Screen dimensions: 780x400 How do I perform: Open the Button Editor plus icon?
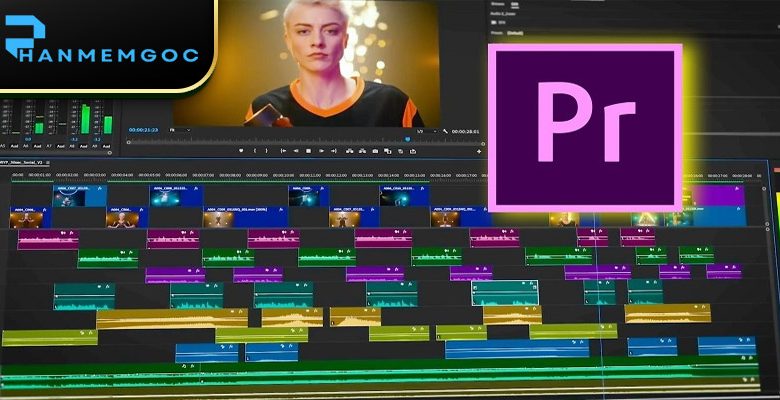click(479, 151)
